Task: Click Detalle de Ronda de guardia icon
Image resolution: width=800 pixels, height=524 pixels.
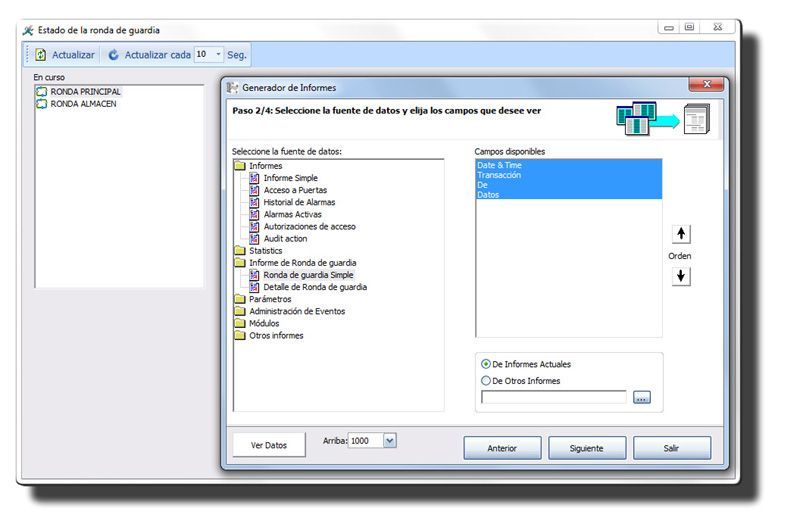Action: pyautogui.click(x=254, y=287)
